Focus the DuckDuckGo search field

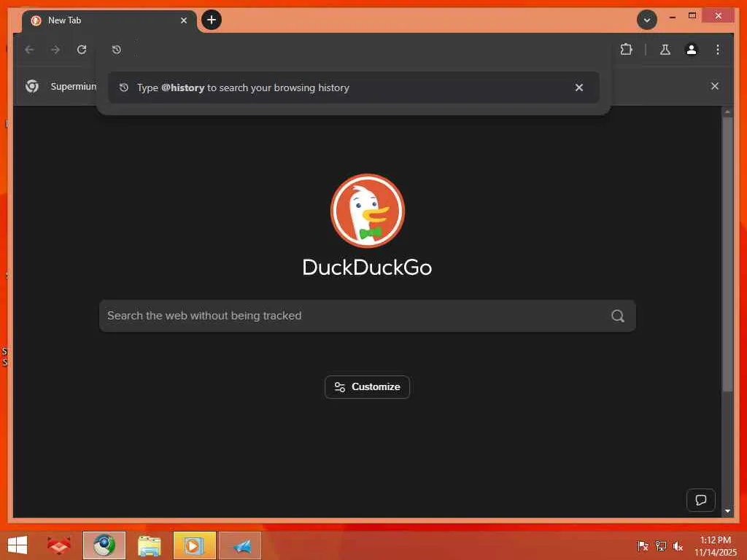click(x=368, y=316)
